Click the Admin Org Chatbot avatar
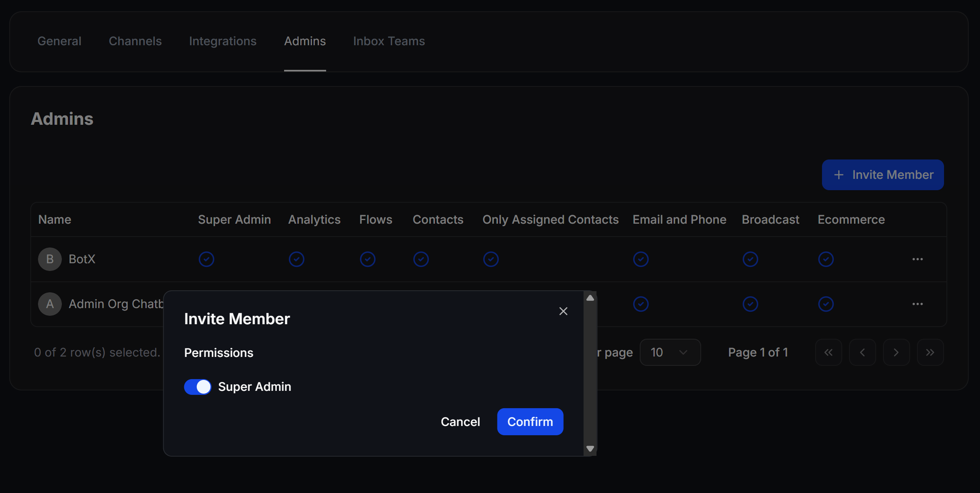 coord(50,304)
